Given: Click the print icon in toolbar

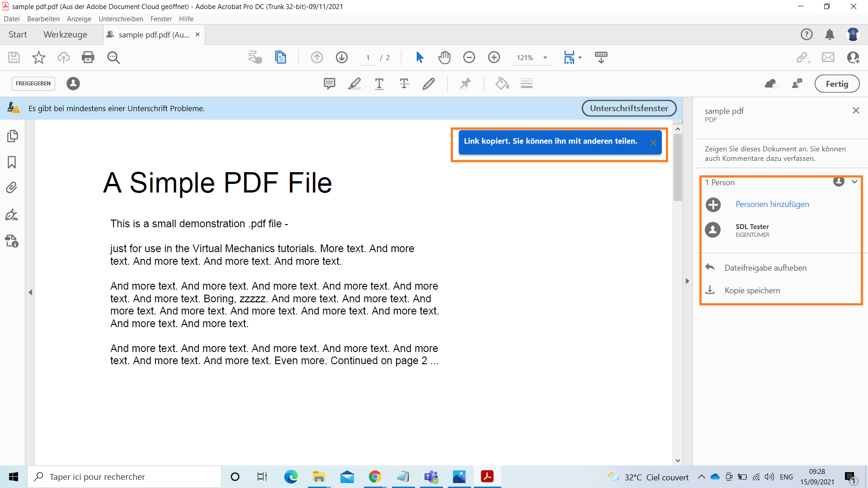Looking at the screenshot, I should tap(88, 57).
